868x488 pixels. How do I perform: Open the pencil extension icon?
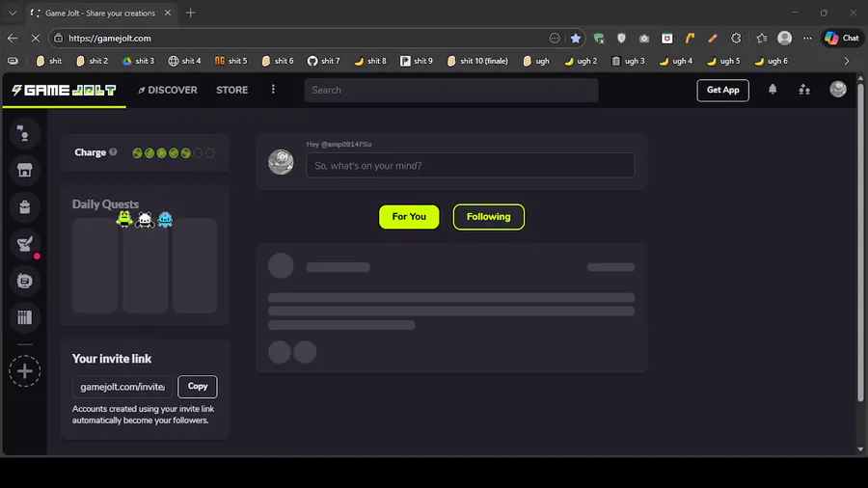coord(713,39)
